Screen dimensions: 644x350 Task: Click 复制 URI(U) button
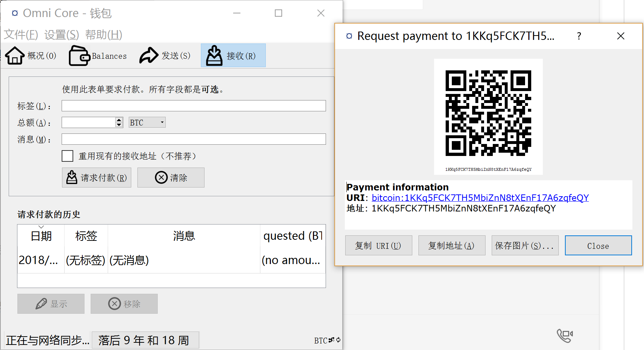[379, 246]
